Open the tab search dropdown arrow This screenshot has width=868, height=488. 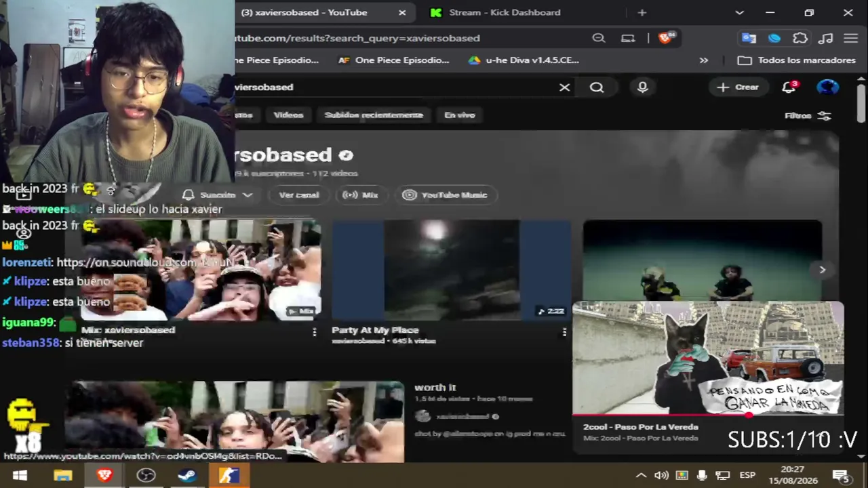pos(739,12)
